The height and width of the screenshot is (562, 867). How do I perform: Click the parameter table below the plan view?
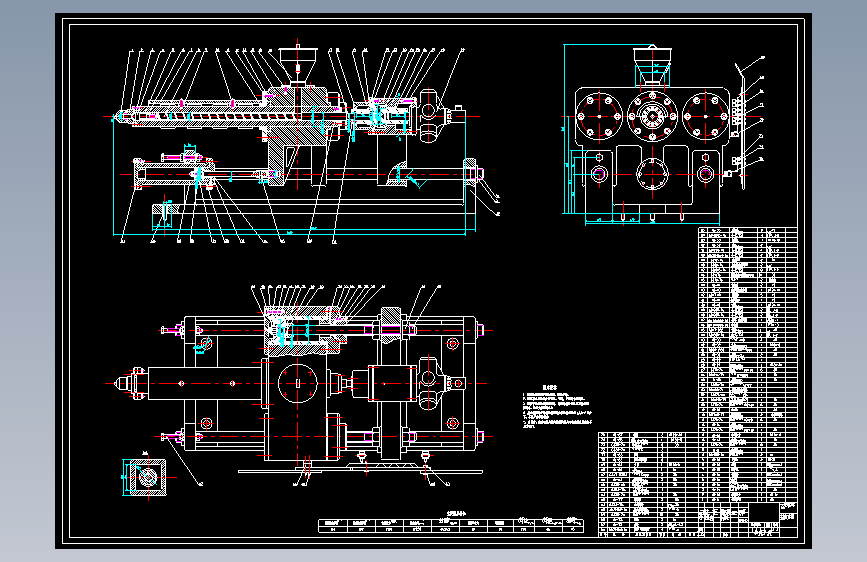tap(451, 525)
